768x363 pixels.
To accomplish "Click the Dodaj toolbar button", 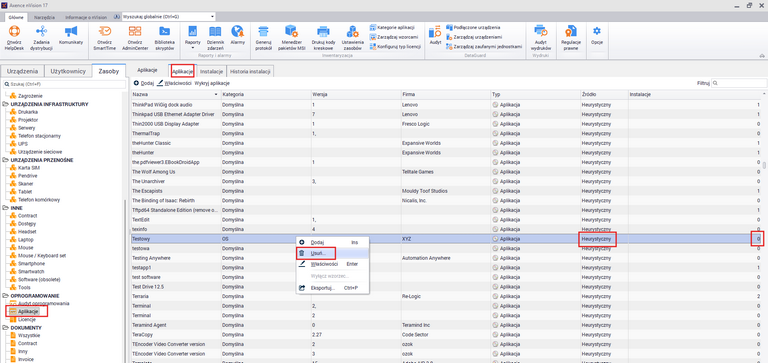I will [x=144, y=83].
